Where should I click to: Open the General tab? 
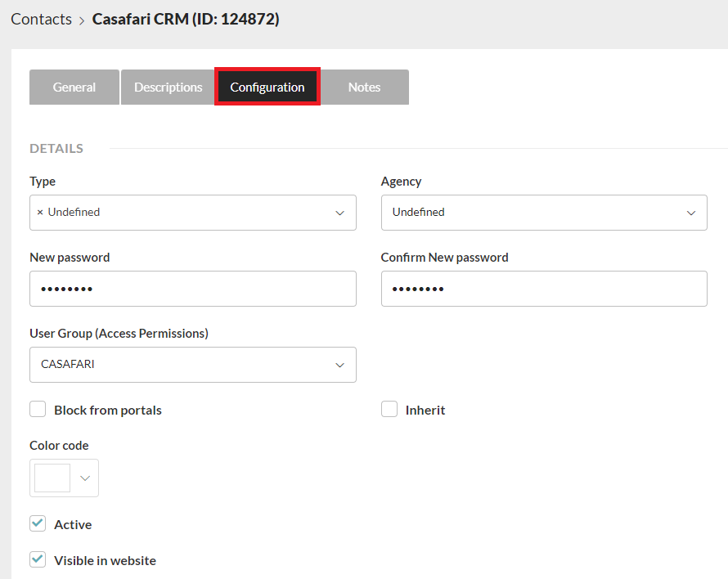[74, 87]
